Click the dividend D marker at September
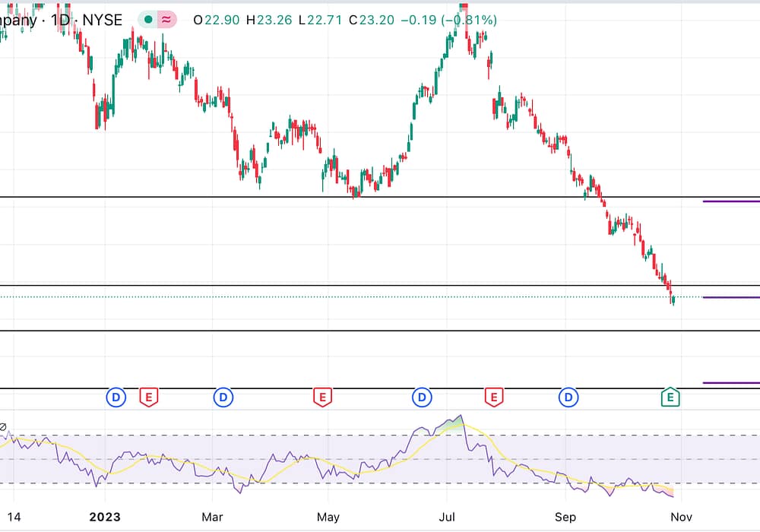This screenshot has width=760, height=532. pyautogui.click(x=568, y=397)
